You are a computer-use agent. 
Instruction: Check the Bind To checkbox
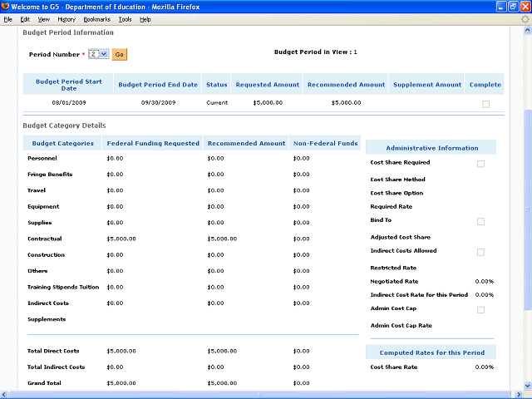(x=480, y=222)
